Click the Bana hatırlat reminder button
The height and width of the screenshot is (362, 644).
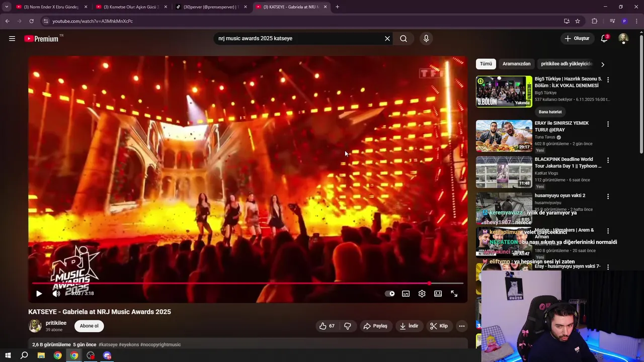tap(550, 112)
